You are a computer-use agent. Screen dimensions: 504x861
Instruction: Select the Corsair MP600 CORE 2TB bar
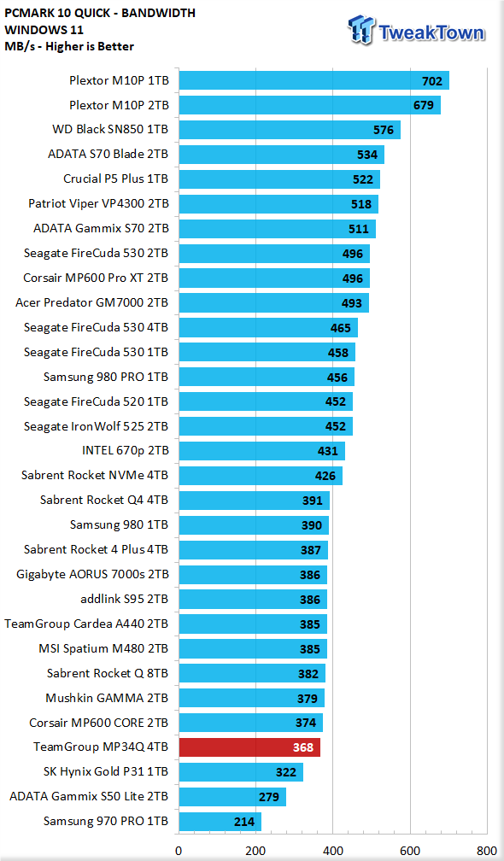point(251,723)
